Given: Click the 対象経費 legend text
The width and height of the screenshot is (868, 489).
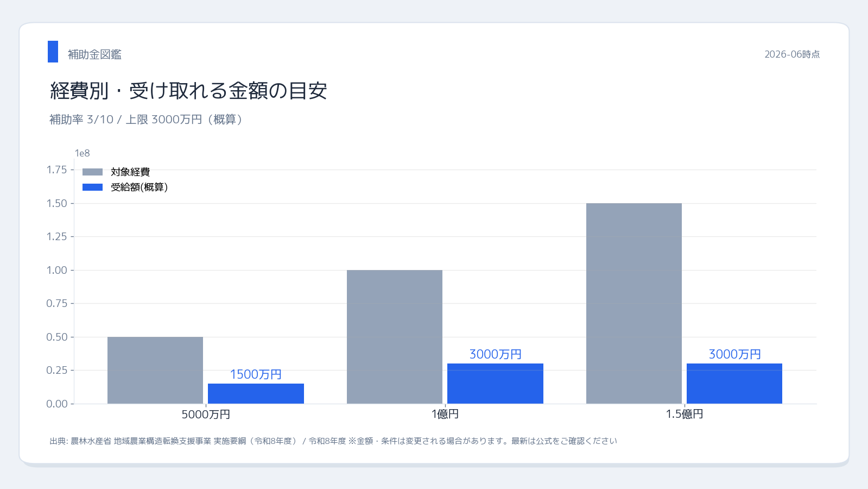Looking at the screenshot, I should pos(130,172).
